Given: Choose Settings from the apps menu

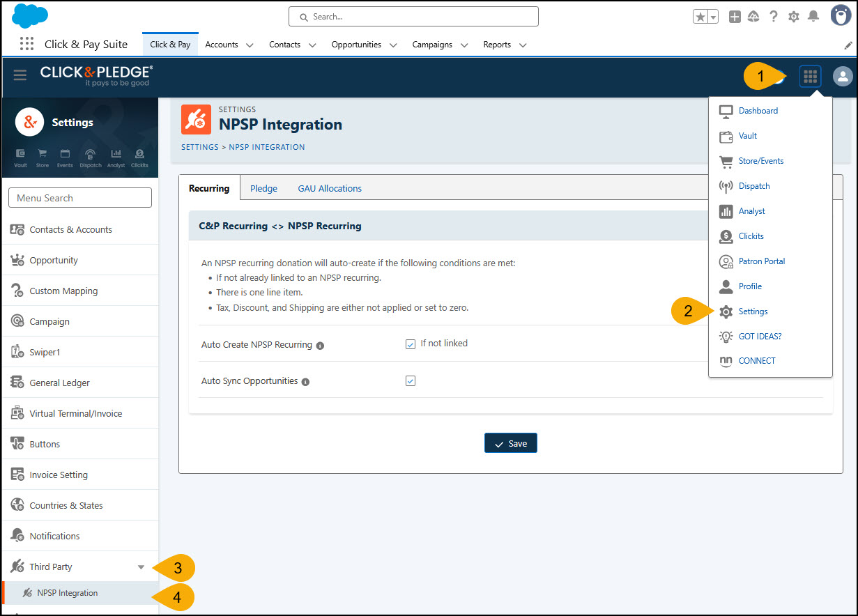Looking at the screenshot, I should pyautogui.click(x=753, y=311).
